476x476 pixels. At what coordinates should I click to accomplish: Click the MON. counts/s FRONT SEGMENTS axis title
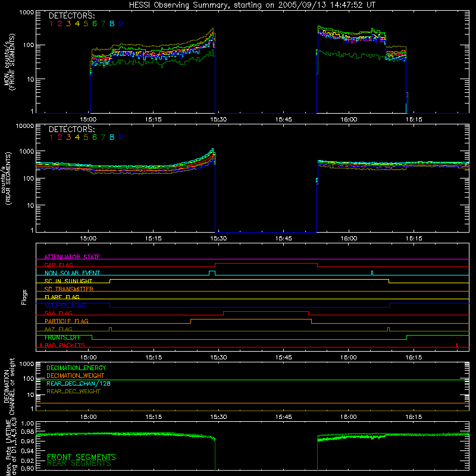tap(10, 62)
